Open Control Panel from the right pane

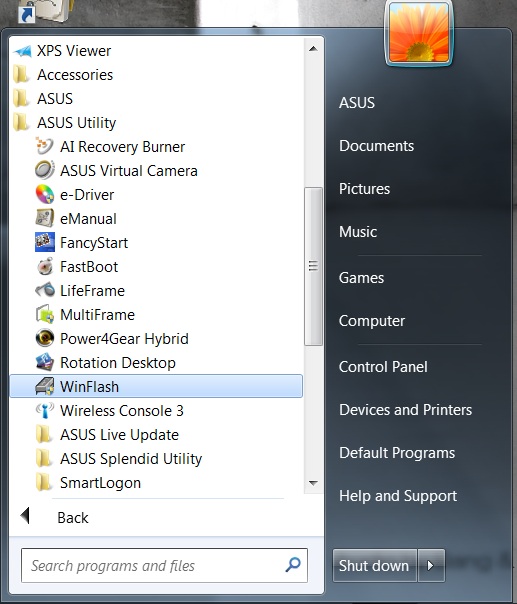click(383, 367)
